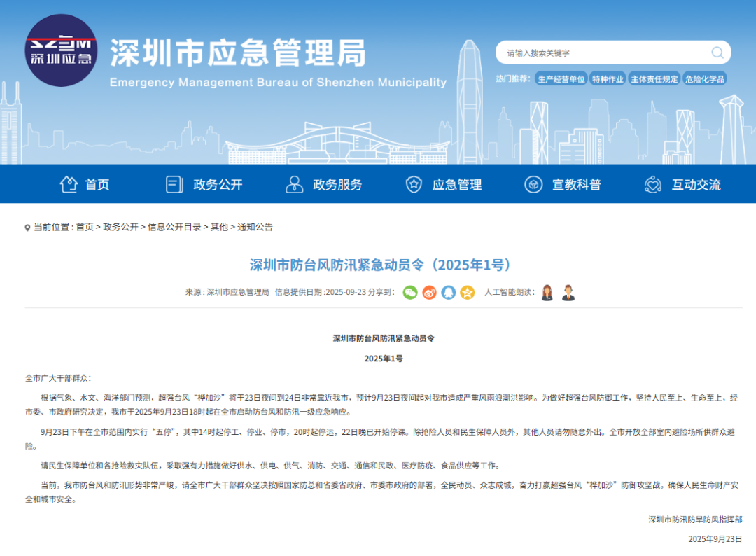Viewport: 756px width, 556px height.
Task: Share the notice using the Weibo icon
Action: (429, 292)
